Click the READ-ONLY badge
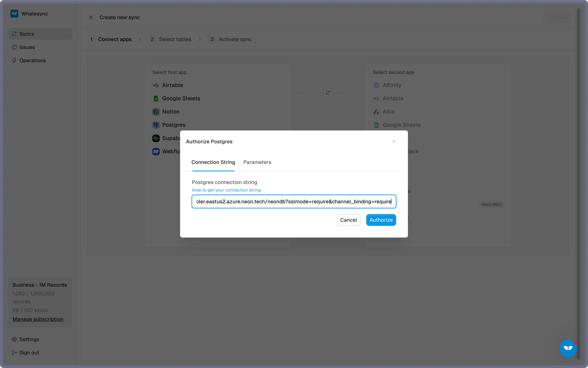Viewport: 588px width, 368px height. point(491,204)
